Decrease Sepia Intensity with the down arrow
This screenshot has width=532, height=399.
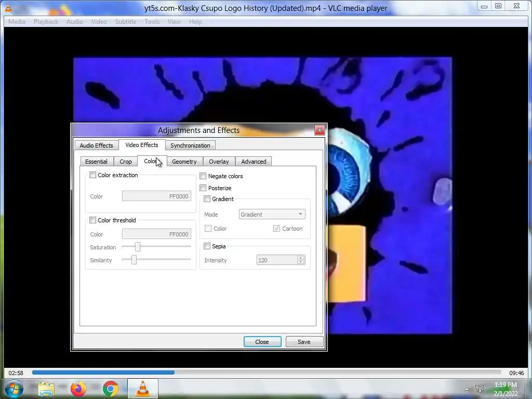coord(301,262)
